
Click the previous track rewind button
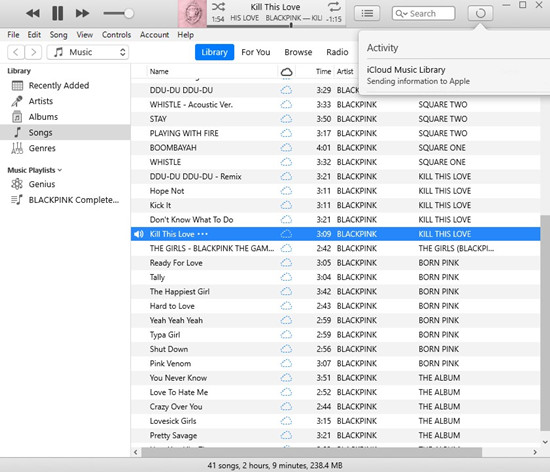tap(33, 13)
